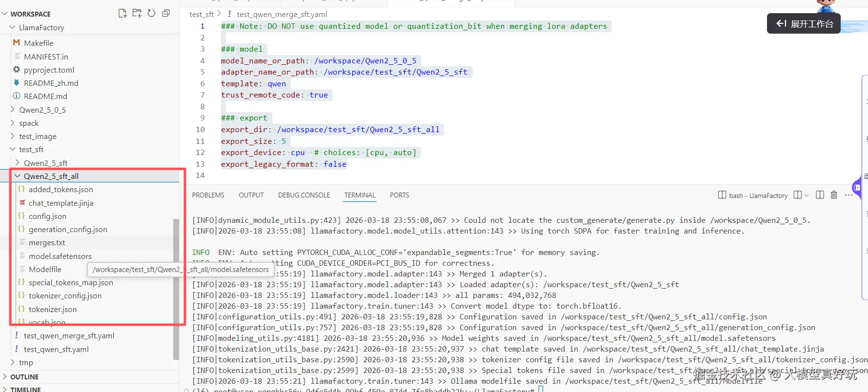Click the purple assistant side icon
This screenshot has width=868, height=392.
click(x=857, y=187)
